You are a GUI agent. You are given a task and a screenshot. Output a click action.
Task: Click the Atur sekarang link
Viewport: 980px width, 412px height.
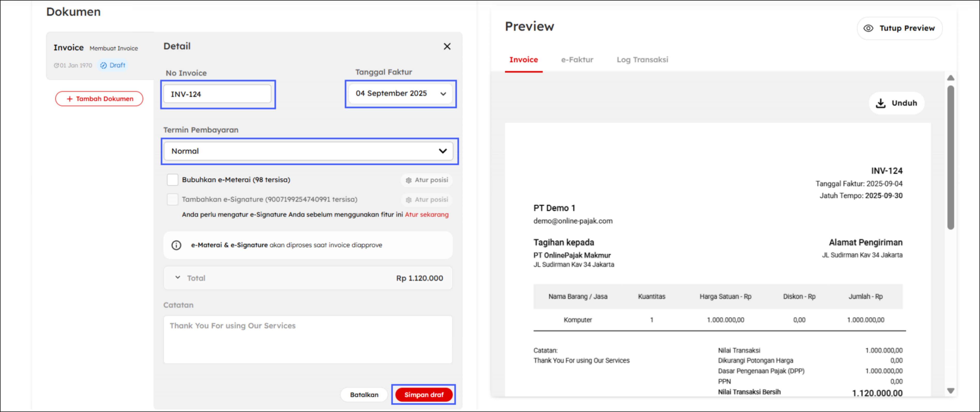(426, 214)
